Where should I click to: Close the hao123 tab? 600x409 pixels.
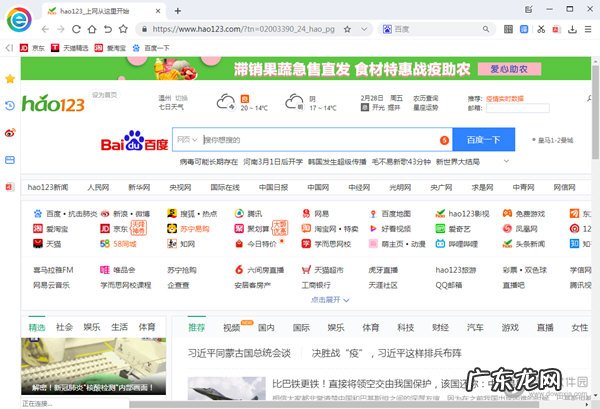click(x=158, y=11)
